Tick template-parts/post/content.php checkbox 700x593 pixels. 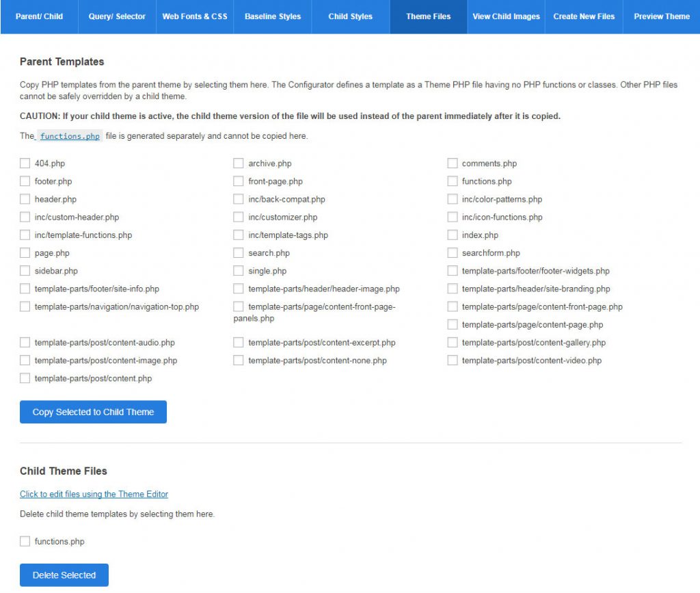(25, 378)
